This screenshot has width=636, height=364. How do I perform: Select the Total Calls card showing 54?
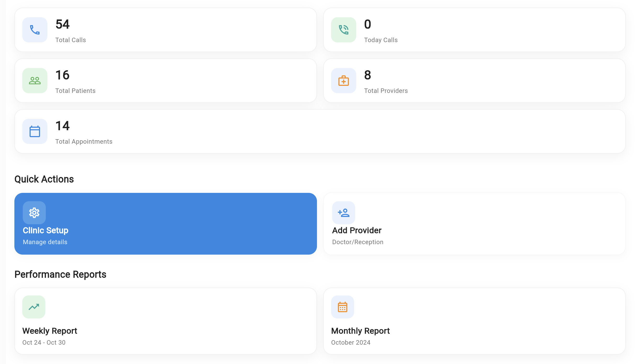coord(165,30)
